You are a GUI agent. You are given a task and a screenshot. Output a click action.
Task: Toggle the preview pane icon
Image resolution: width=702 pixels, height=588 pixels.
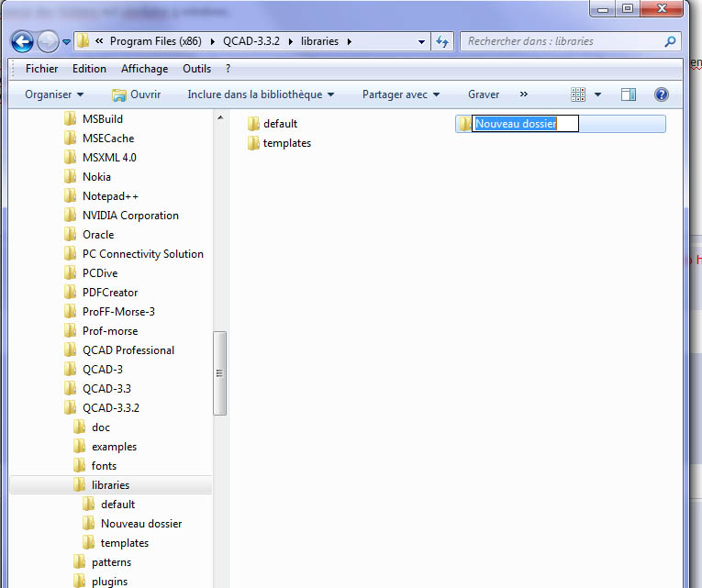tap(629, 94)
